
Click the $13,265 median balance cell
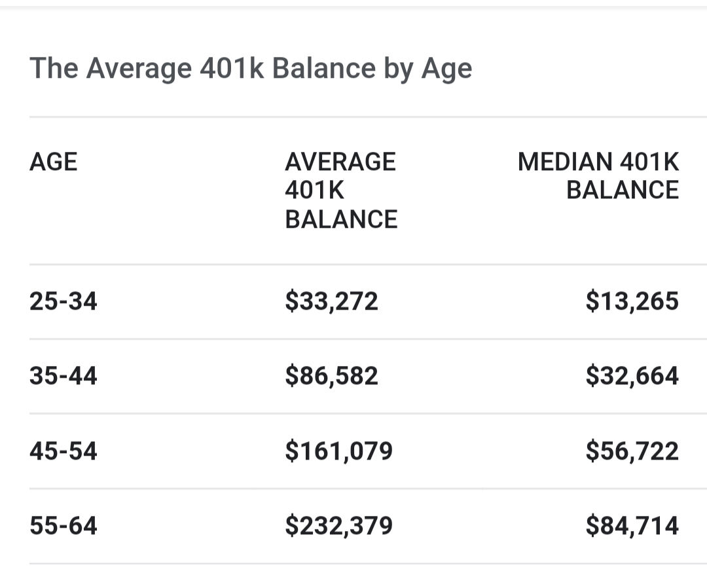[632, 301]
